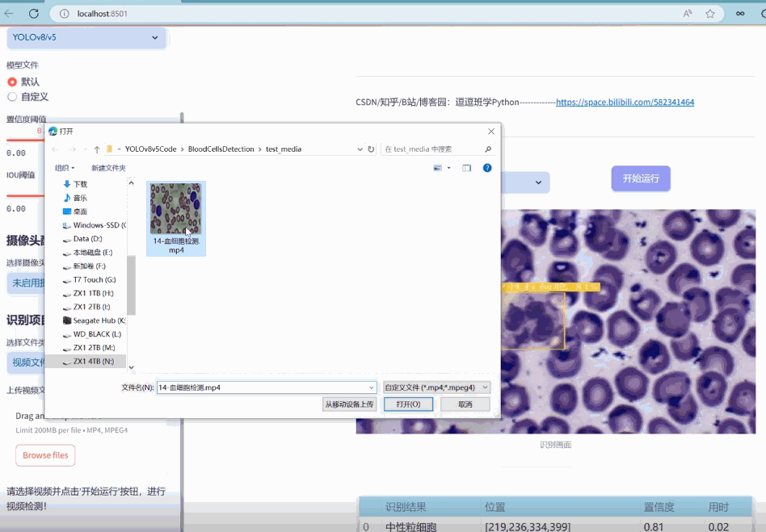Select the 14-血细胞检测.mp4 video thumbnail
Image resolution: width=766 pixels, height=532 pixels.
tap(176, 210)
